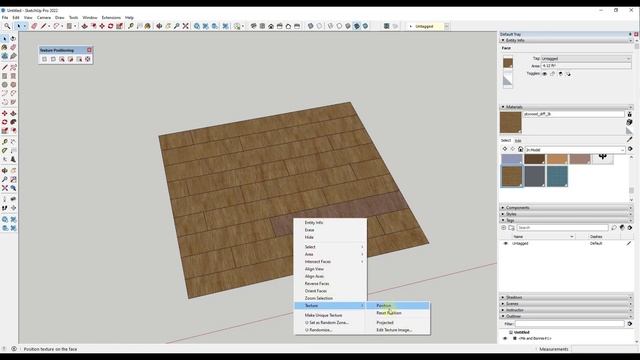Open the Untagged tag dropdown in toolbar
The width and height of the screenshot is (640, 360).
(446, 26)
